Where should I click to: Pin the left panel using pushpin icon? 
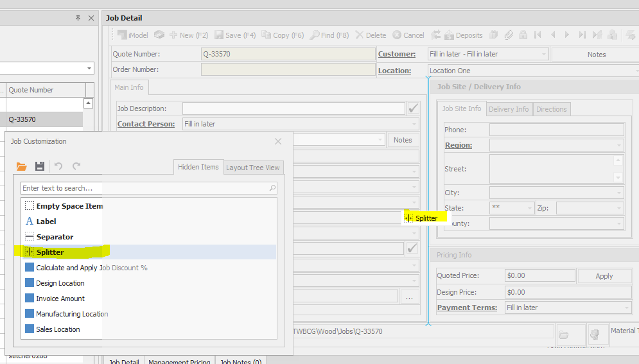click(78, 19)
